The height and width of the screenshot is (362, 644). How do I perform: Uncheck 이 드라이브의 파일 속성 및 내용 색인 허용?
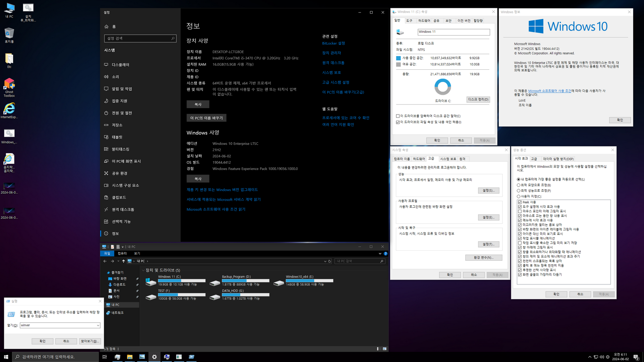pos(397,122)
